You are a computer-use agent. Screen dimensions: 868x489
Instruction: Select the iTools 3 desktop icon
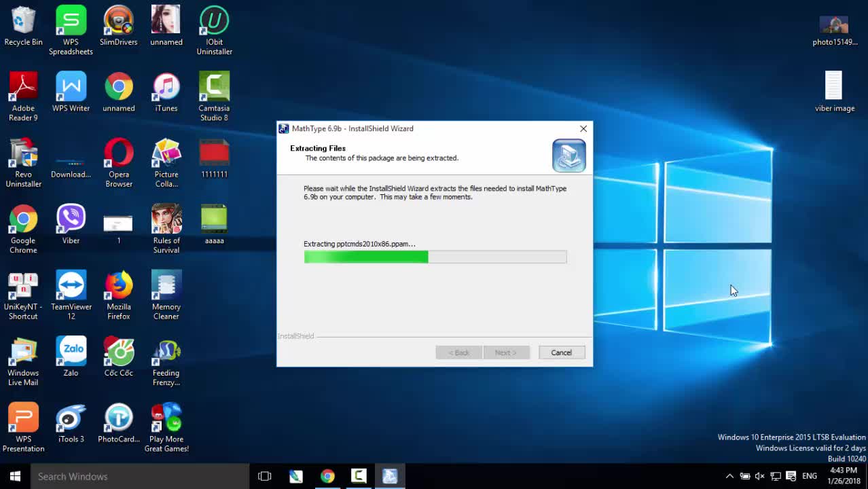pos(71,423)
